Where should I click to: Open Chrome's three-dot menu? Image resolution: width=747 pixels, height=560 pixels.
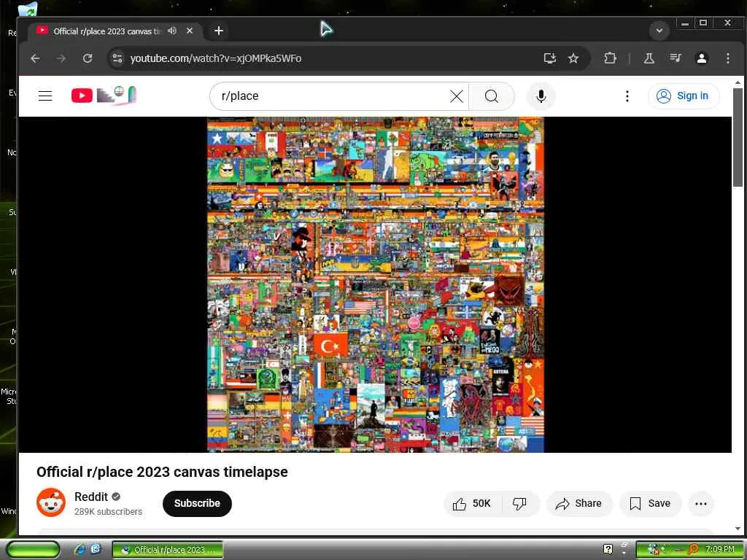pos(727,58)
